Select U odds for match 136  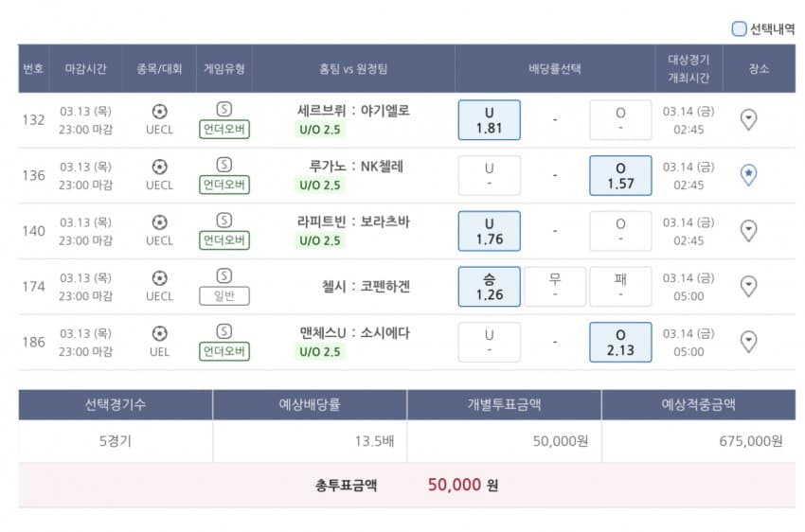click(x=490, y=175)
